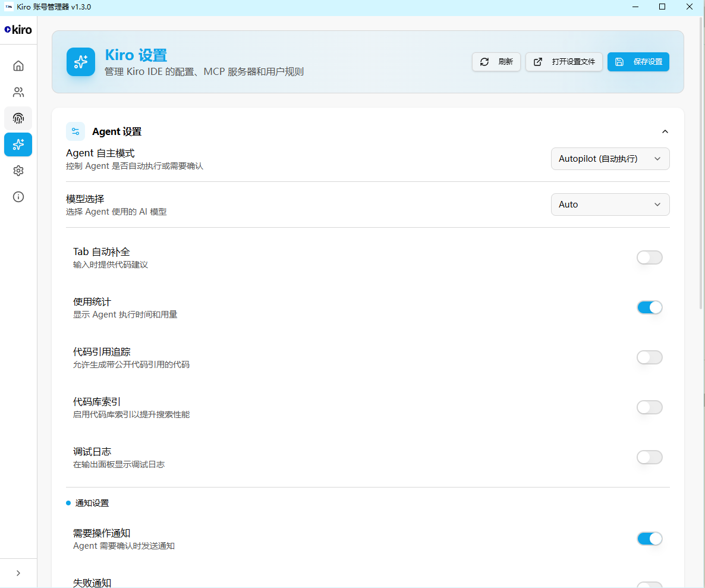Screen dimensions: 705x588
Task: Click description 允许生成带公开代码引用的代码
Action: pyautogui.click(x=131, y=364)
